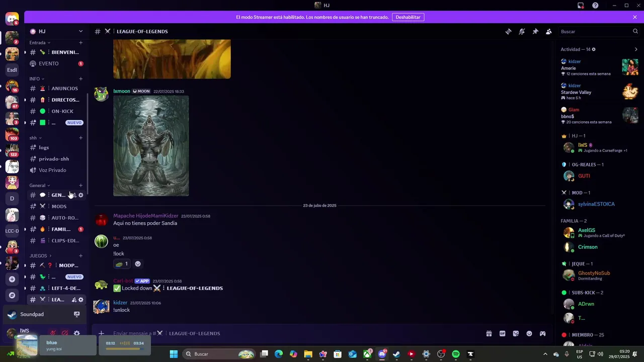Open the emoji picker in message bar
The height and width of the screenshot is (362, 644).
529,333
